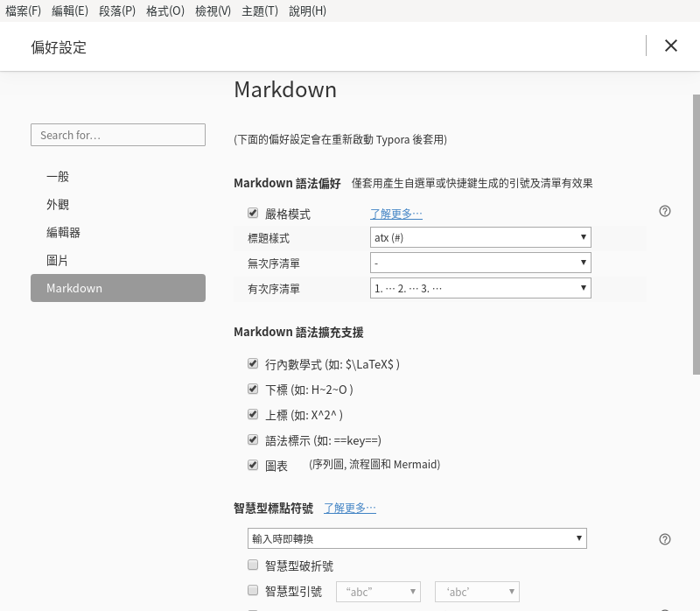Click the help icon beside smart punctuation dropdown
This screenshot has height=611, width=700.
(665, 538)
